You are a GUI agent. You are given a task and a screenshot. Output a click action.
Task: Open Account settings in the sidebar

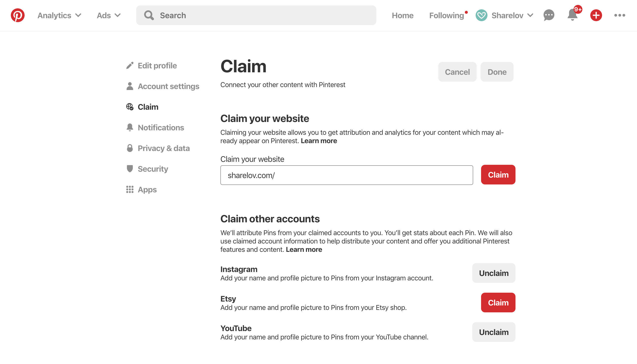click(168, 86)
